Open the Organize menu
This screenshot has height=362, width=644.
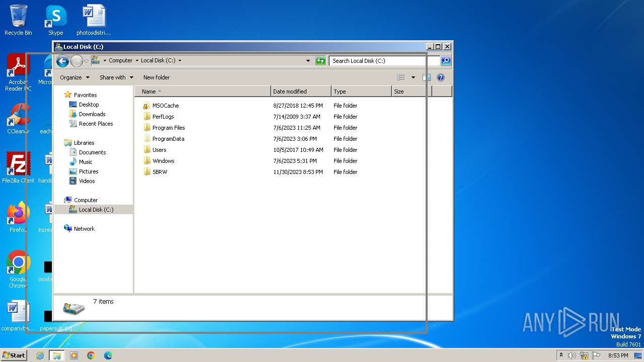click(x=74, y=77)
